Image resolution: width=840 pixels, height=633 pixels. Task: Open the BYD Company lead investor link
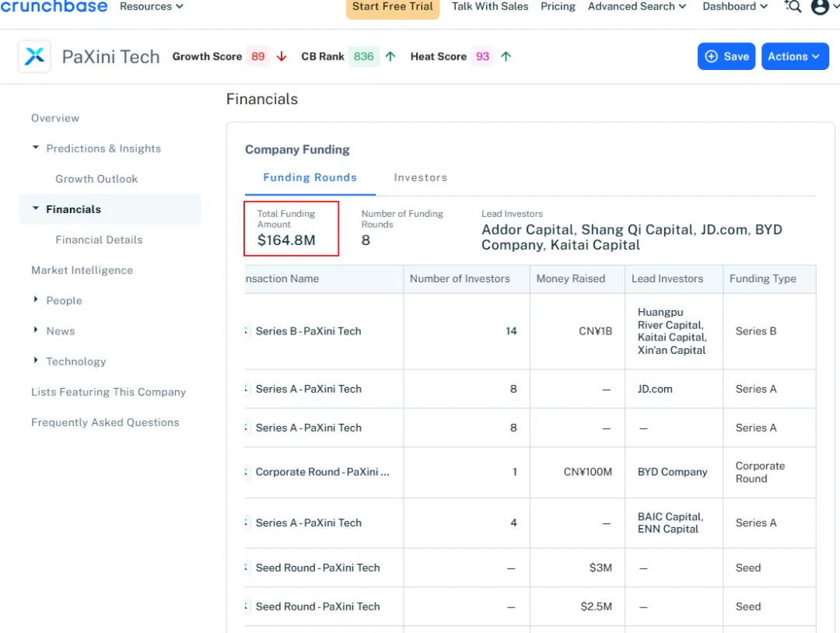coord(672,472)
